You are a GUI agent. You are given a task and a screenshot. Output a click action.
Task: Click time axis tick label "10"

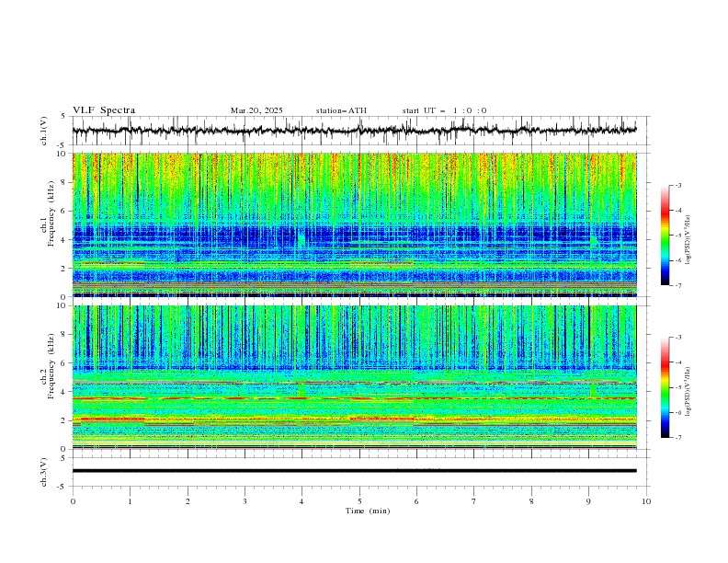coord(646,501)
